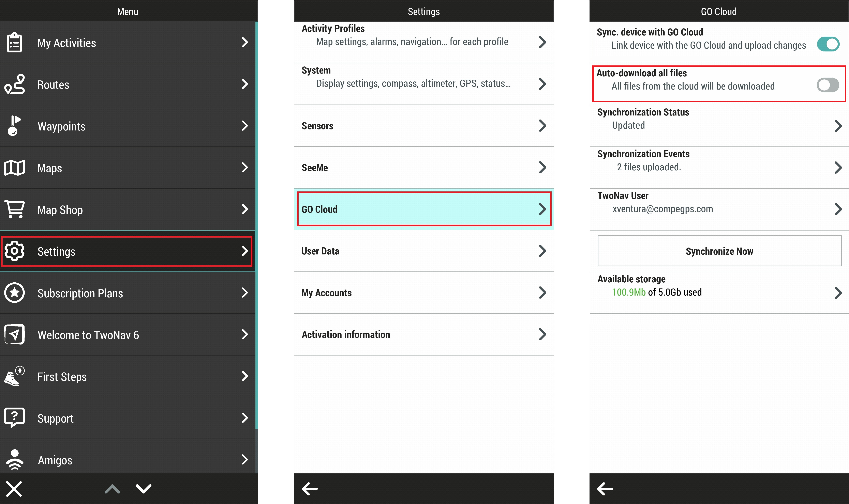Viewport: 849px width, 504px height.
Task: Click the 'Updated' status text
Action: tap(628, 125)
